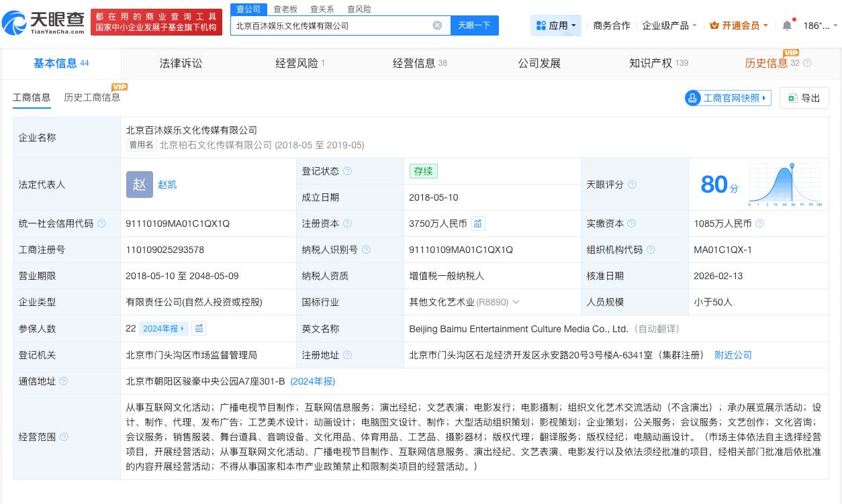Image resolution: width=842 pixels, height=504 pixels.
Task: Expand the 国标行业 (R8890) chevron
Action: coord(516,302)
